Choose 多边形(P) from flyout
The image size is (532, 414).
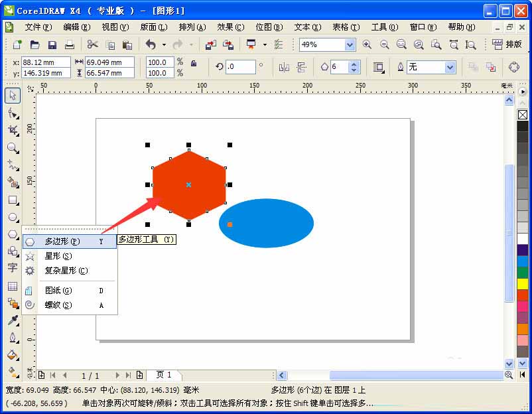pyautogui.click(x=70, y=241)
